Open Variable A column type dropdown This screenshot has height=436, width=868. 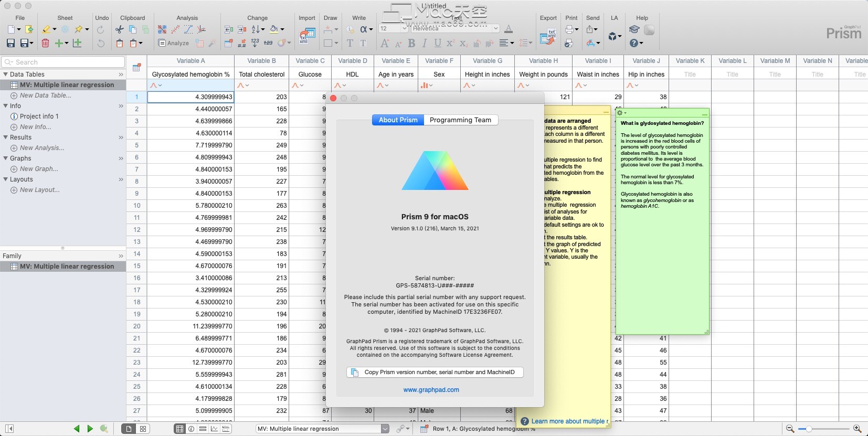pyautogui.click(x=156, y=85)
